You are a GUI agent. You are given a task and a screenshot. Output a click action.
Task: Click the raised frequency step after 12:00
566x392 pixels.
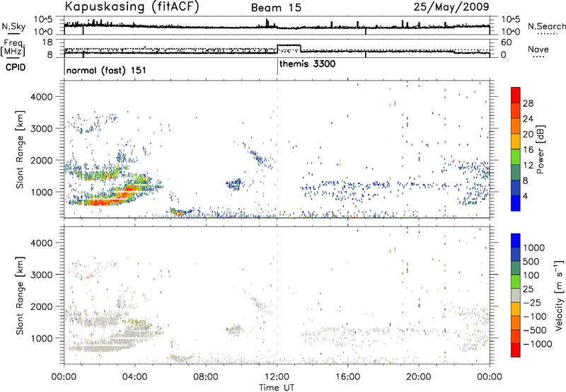tap(289, 45)
